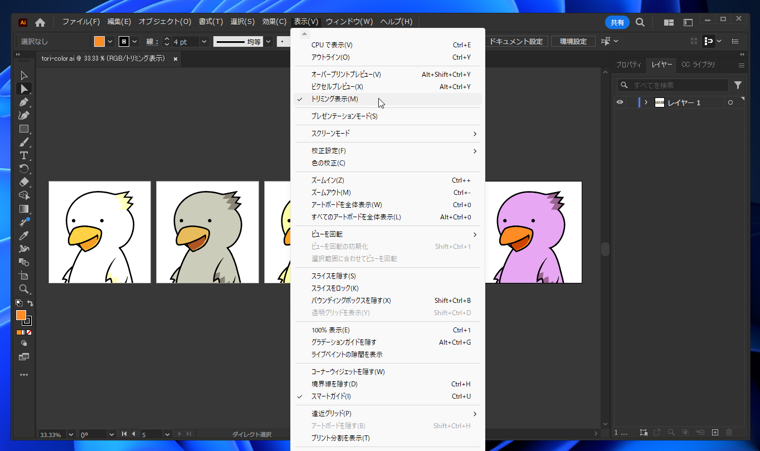
Task: Toggle トリミング表示(M) checked item
Action: point(388,99)
